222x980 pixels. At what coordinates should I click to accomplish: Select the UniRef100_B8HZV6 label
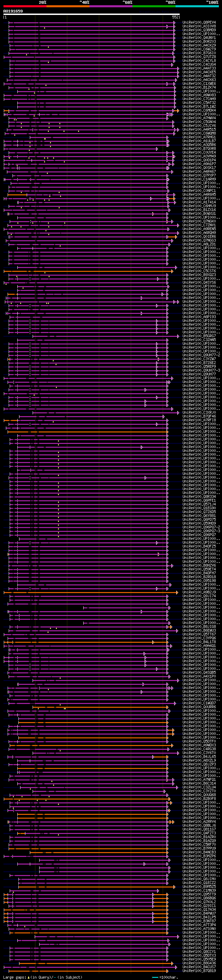tap(199, 566)
